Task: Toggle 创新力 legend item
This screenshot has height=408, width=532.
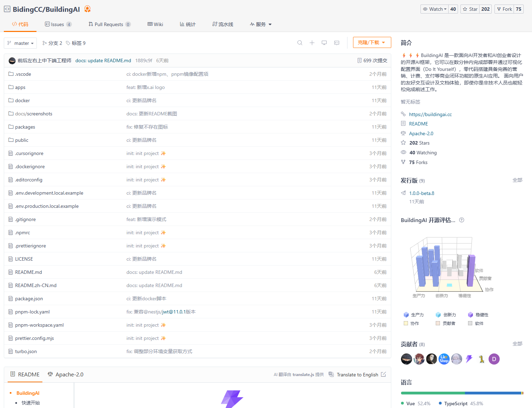Action: (446, 315)
